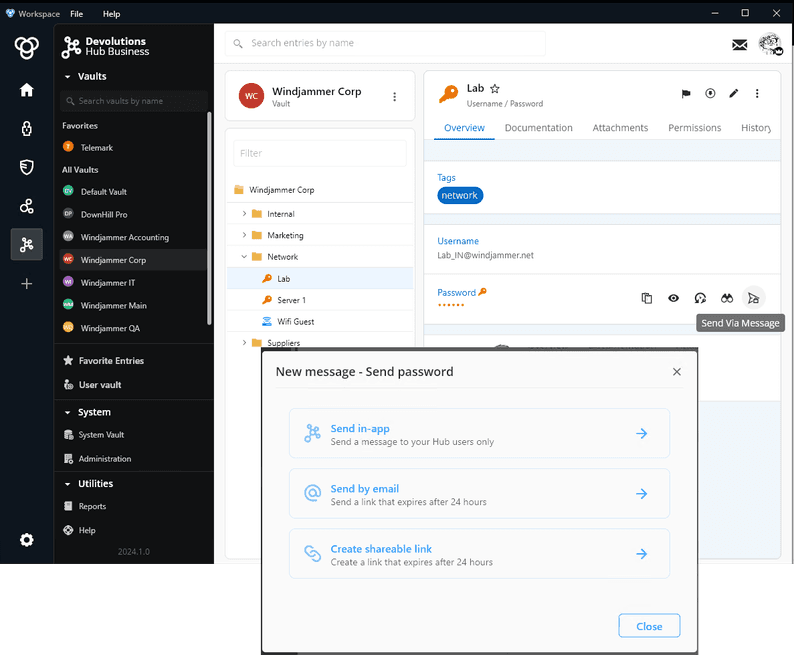Open the File menu
Viewport: 794px width, 655px height.
[x=77, y=14]
